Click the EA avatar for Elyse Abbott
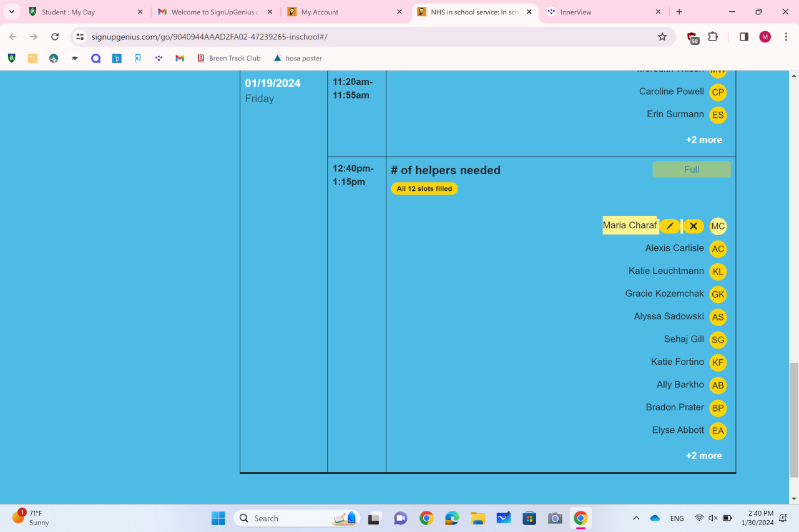Viewport: 799px width, 532px height. click(718, 431)
